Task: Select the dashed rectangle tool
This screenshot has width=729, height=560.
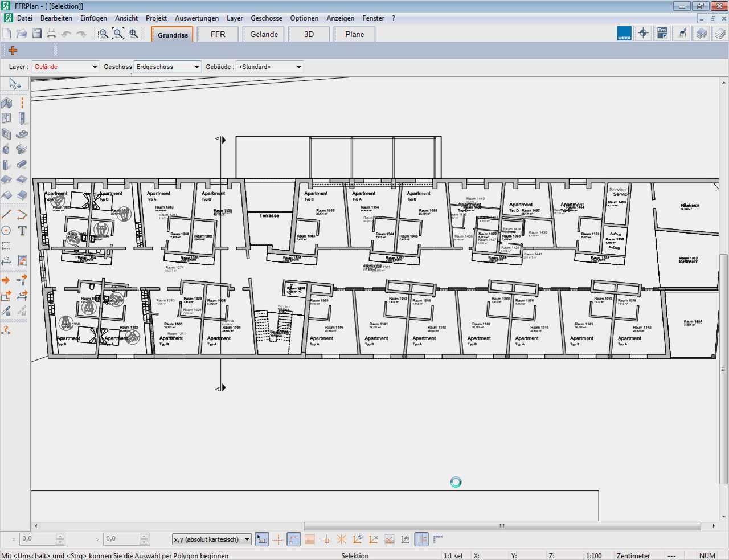Action: pyautogui.click(x=6, y=246)
